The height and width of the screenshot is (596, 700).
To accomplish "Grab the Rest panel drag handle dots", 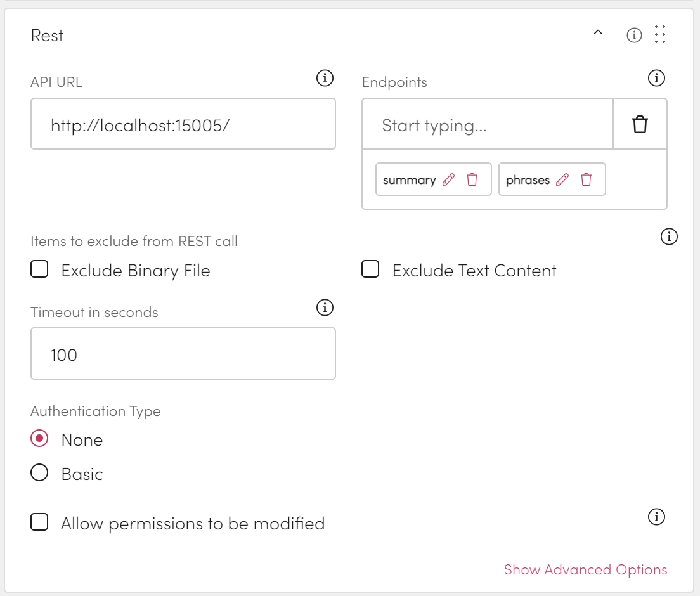I will tap(660, 35).
